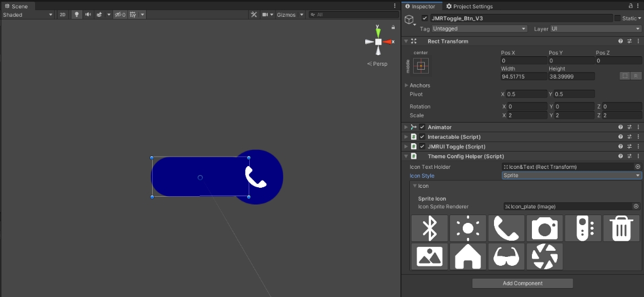644x297 pixels.
Task: Select the Bluetooth sprite icon
Action: tap(429, 228)
